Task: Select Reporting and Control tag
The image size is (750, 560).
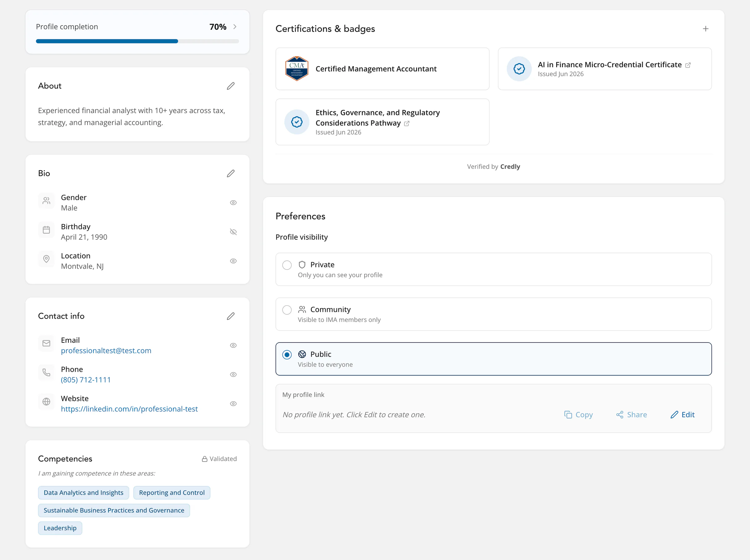Action: (172, 493)
